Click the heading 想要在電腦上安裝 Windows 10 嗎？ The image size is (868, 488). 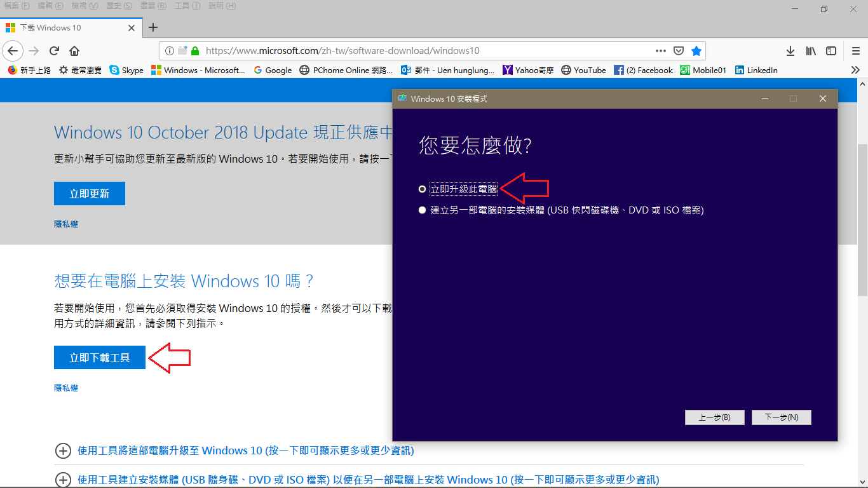[x=184, y=281]
